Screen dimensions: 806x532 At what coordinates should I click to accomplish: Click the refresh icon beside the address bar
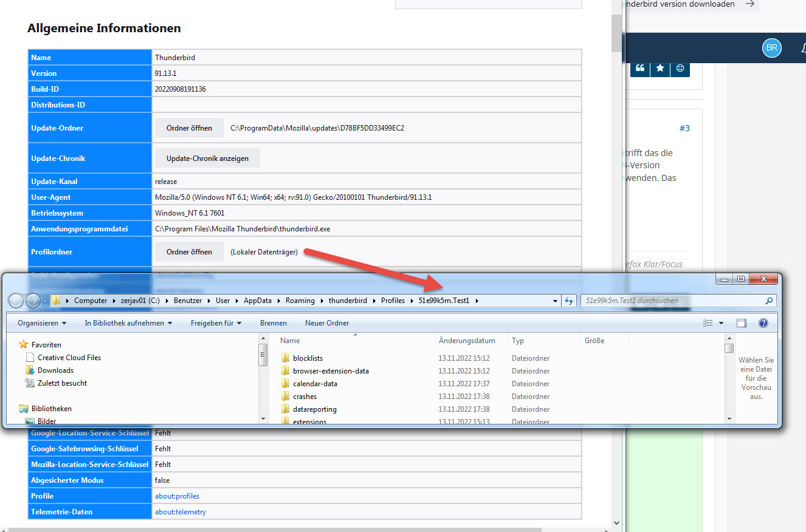570,301
